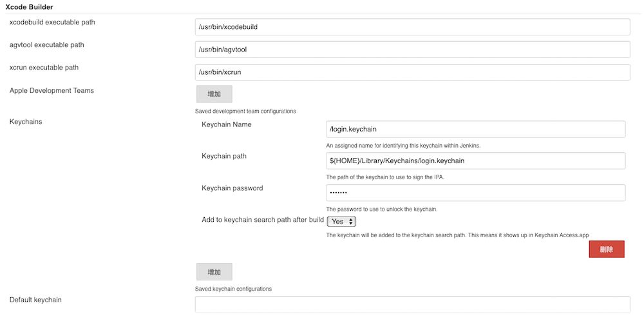644x321 pixels.
Task: Click the 'Keychains' section label
Action: click(26, 121)
